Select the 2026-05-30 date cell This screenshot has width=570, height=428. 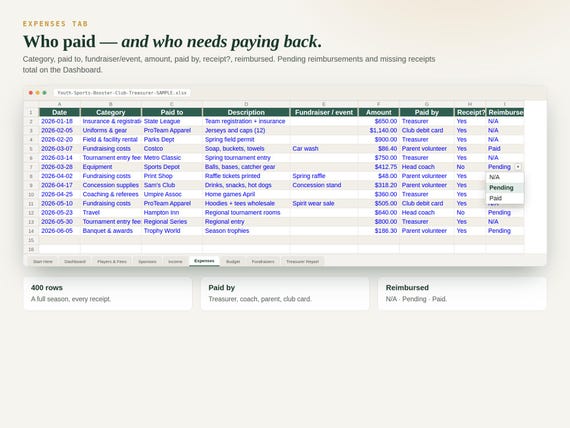point(60,221)
